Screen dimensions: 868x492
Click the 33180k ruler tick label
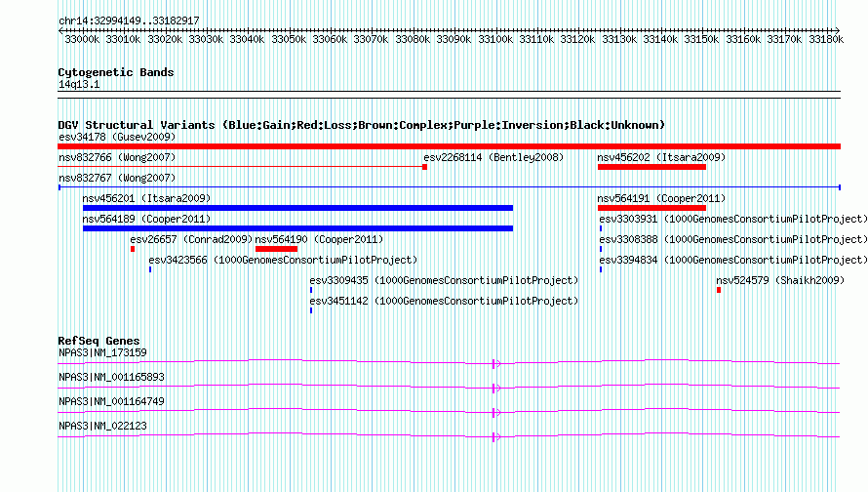click(826, 39)
